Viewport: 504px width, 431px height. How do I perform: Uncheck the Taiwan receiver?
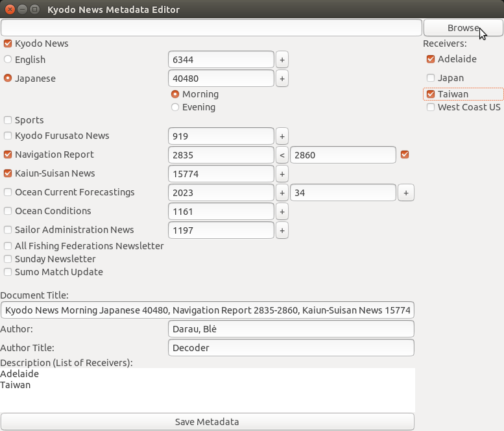pos(431,94)
